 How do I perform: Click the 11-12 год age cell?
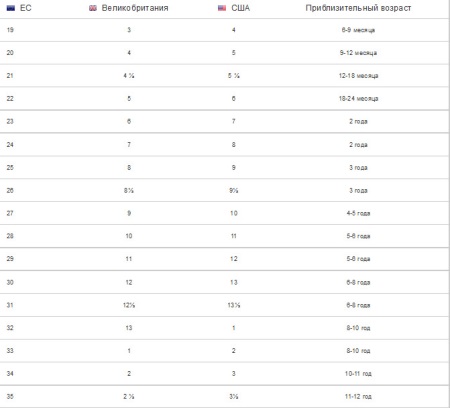(358, 396)
